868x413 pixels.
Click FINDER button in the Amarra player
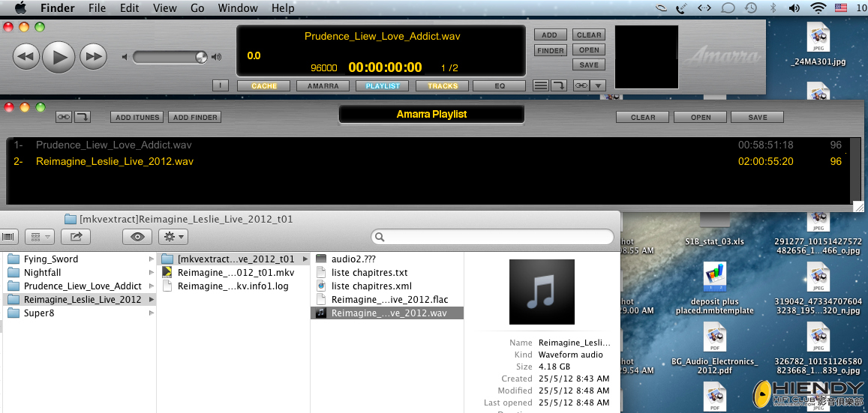pos(550,50)
